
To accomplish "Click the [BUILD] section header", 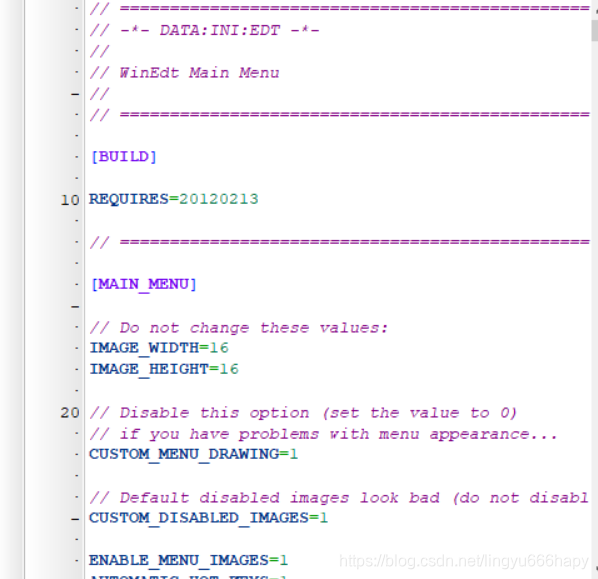I will (124, 157).
